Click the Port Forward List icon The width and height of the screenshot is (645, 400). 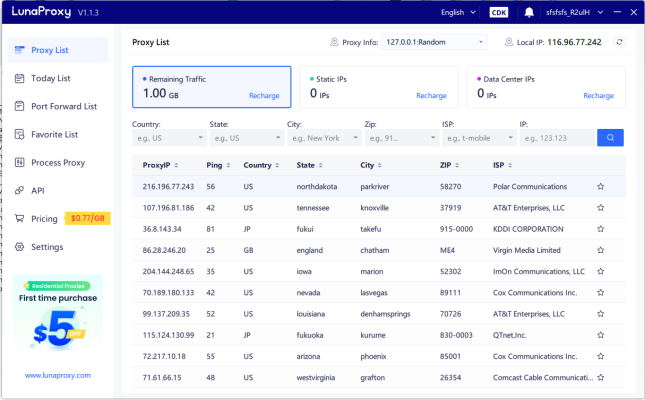(19, 106)
